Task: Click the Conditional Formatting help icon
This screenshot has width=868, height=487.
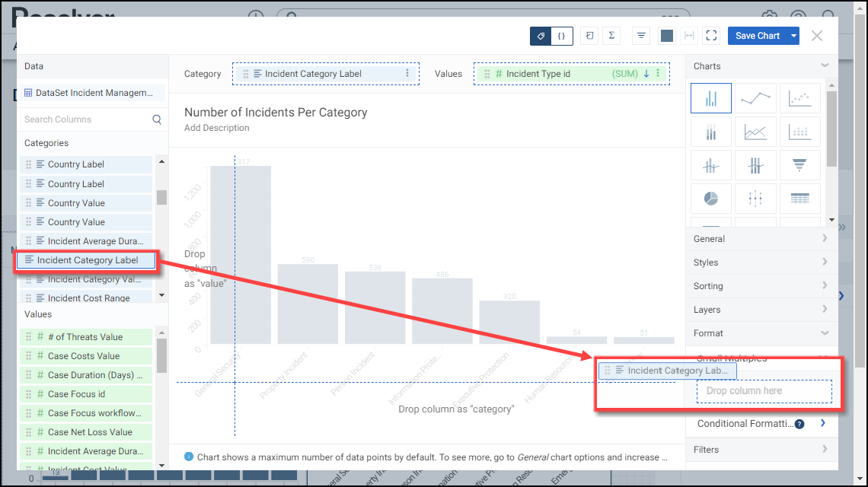Action: [x=800, y=425]
